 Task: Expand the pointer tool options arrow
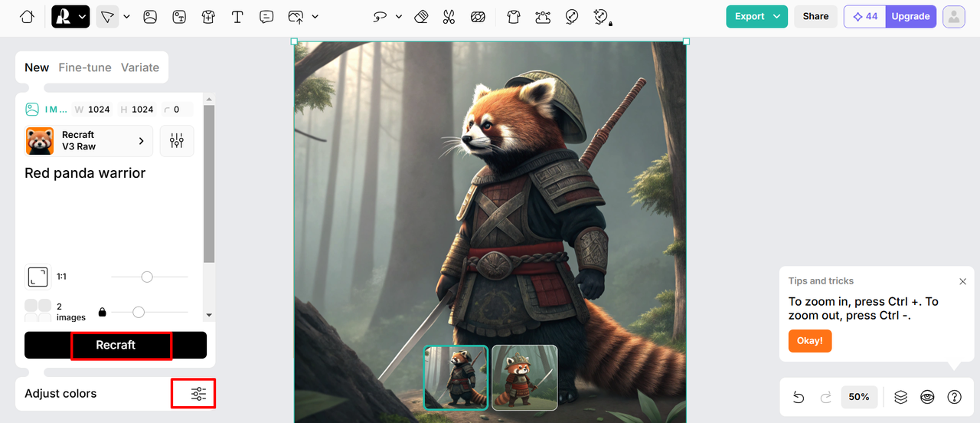tap(127, 16)
